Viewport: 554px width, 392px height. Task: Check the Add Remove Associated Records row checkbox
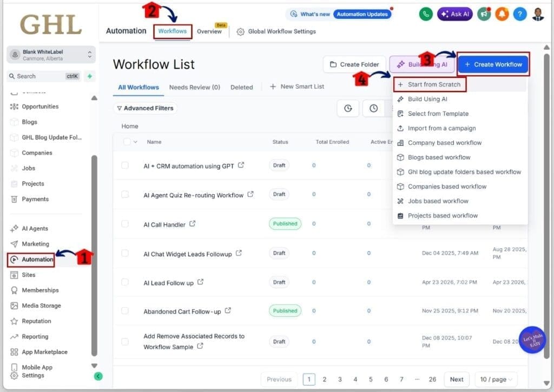125,342
